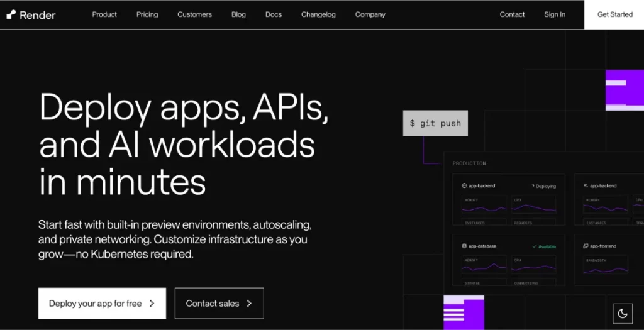
Task: Click the $ git push command label
Action: pos(435,123)
